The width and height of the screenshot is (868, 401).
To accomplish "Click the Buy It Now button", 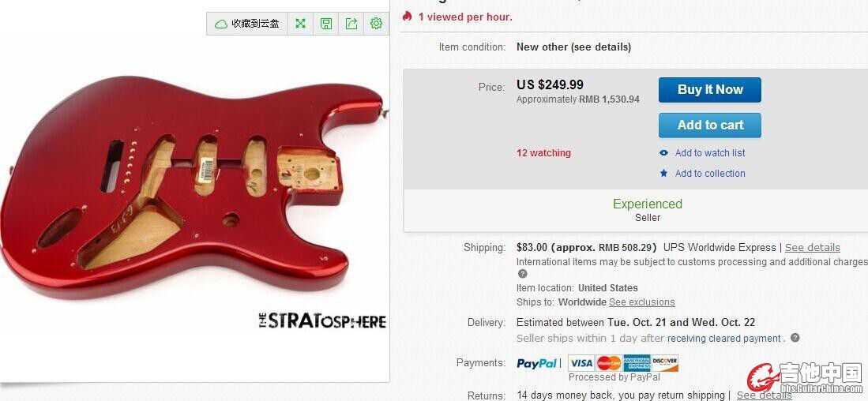I will tap(710, 90).
